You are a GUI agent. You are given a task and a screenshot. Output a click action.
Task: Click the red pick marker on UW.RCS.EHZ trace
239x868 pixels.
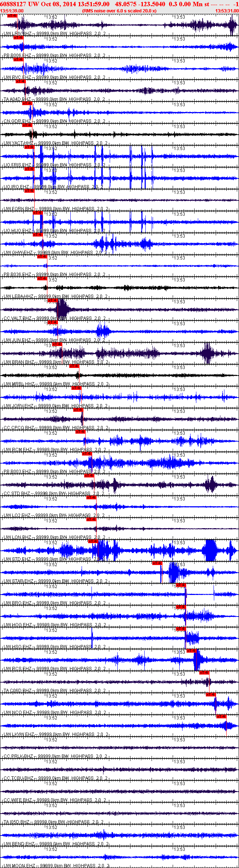[192, 651]
